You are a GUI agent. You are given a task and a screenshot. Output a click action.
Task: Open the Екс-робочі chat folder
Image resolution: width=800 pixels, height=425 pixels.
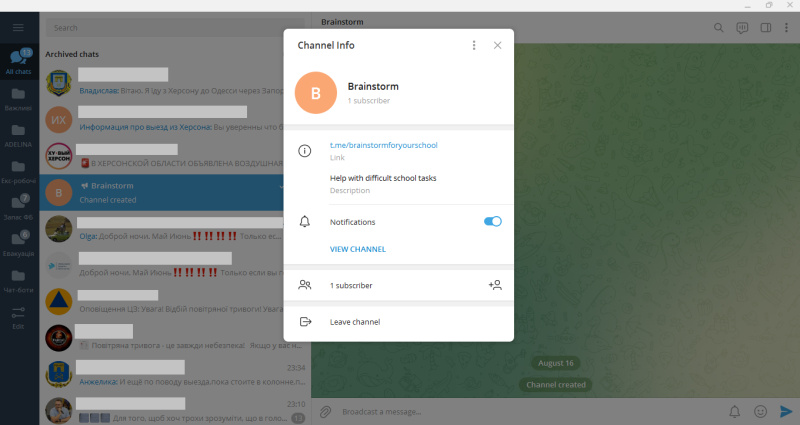tap(18, 171)
